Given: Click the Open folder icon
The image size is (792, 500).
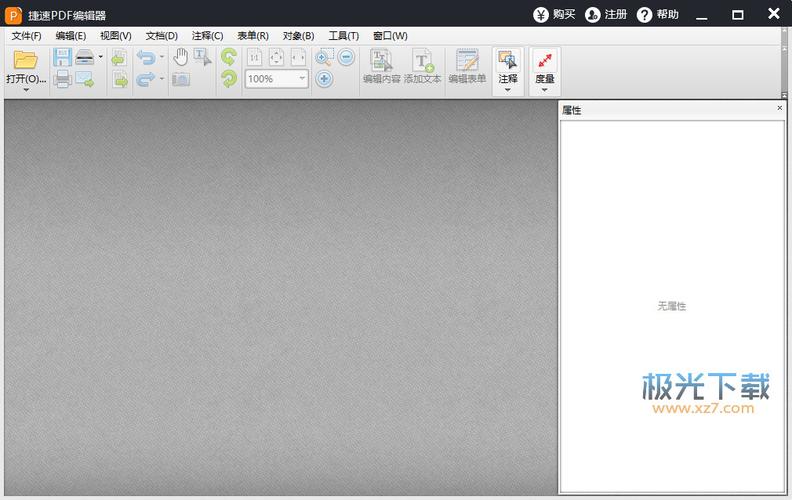Looking at the screenshot, I should pyautogui.click(x=25, y=60).
